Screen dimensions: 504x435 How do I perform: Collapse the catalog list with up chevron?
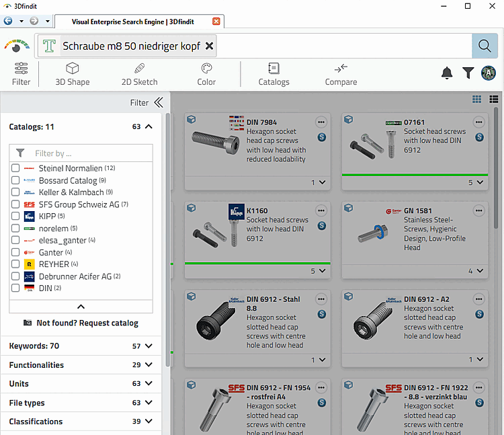tap(81, 307)
